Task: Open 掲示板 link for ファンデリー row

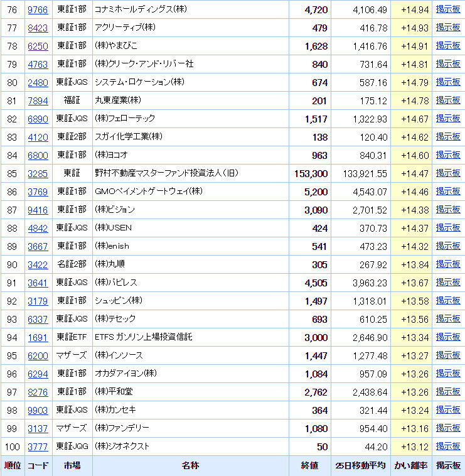Action: [448, 428]
